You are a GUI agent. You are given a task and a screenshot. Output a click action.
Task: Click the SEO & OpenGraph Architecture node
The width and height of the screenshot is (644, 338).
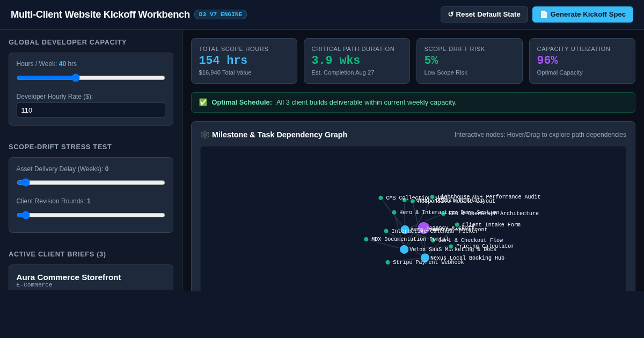click(x=443, y=214)
